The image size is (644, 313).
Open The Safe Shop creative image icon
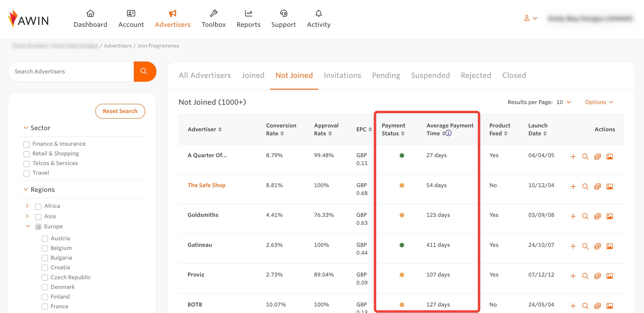[x=610, y=186]
